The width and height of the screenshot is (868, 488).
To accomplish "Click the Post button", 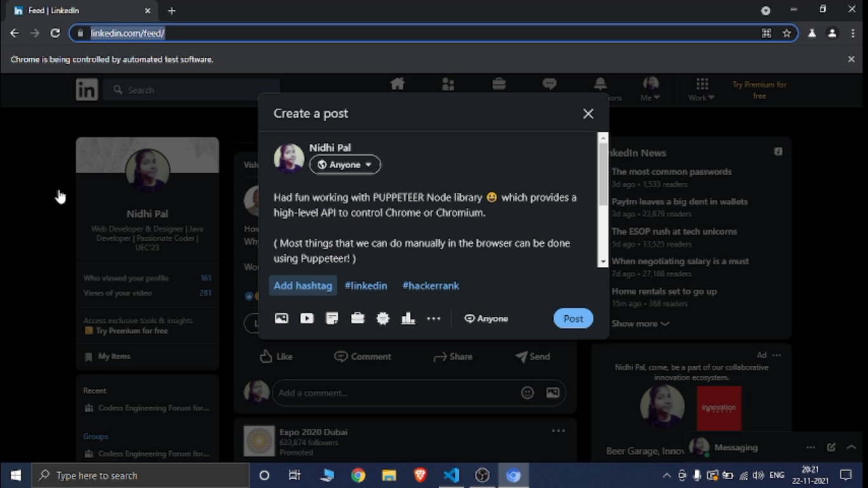I will point(573,319).
